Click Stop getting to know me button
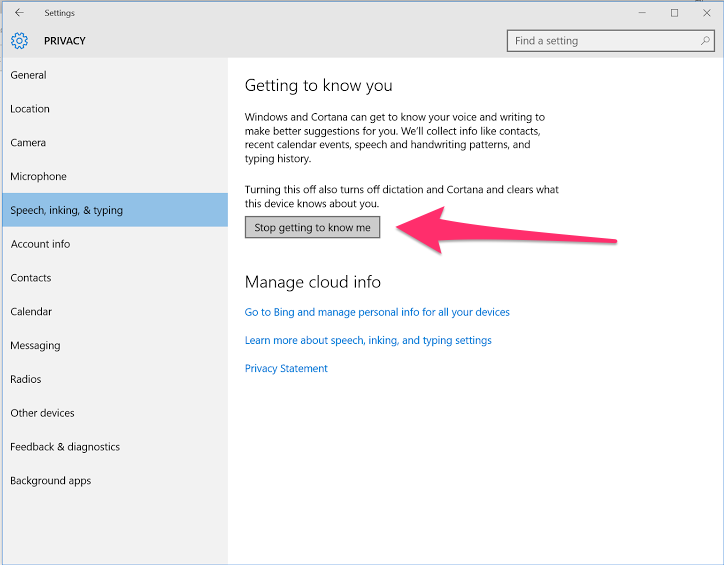Image resolution: width=724 pixels, height=565 pixels. pos(312,227)
